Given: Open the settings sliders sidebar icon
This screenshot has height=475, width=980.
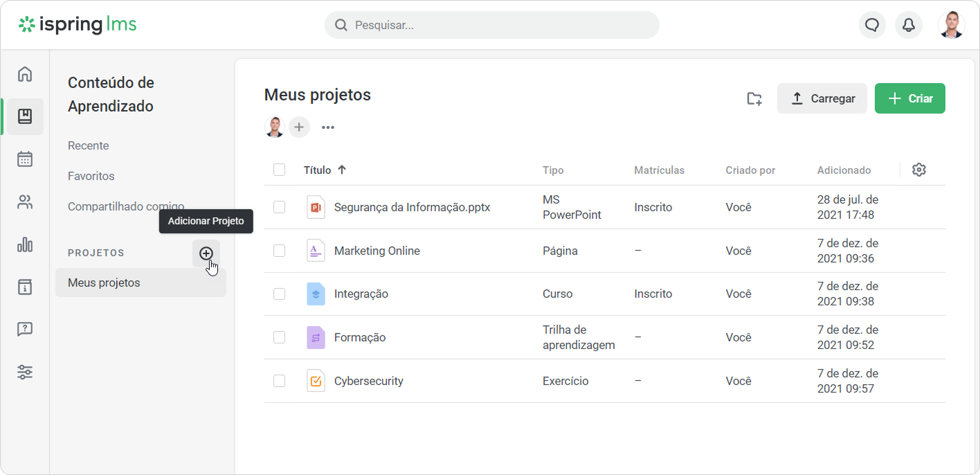Looking at the screenshot, I should point(25,372).
